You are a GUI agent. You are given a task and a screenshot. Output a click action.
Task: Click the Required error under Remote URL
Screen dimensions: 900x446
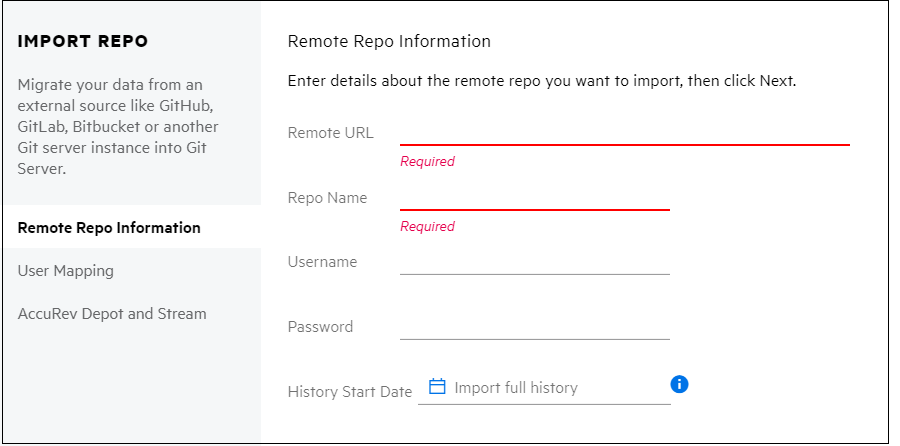[427, 162]
